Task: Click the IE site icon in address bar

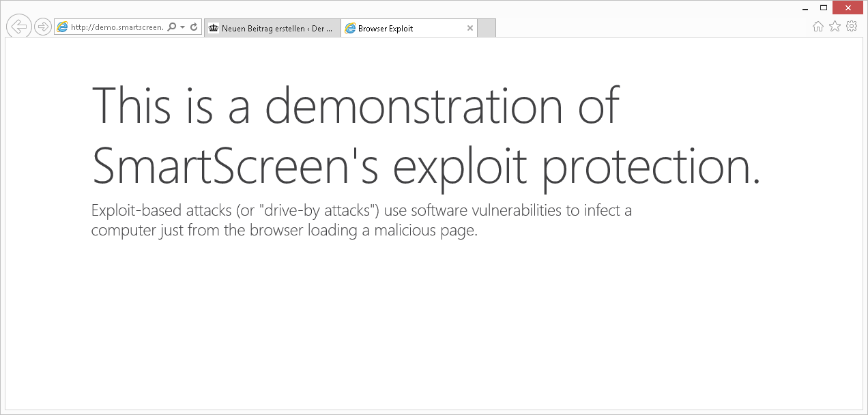Action: 63,27
